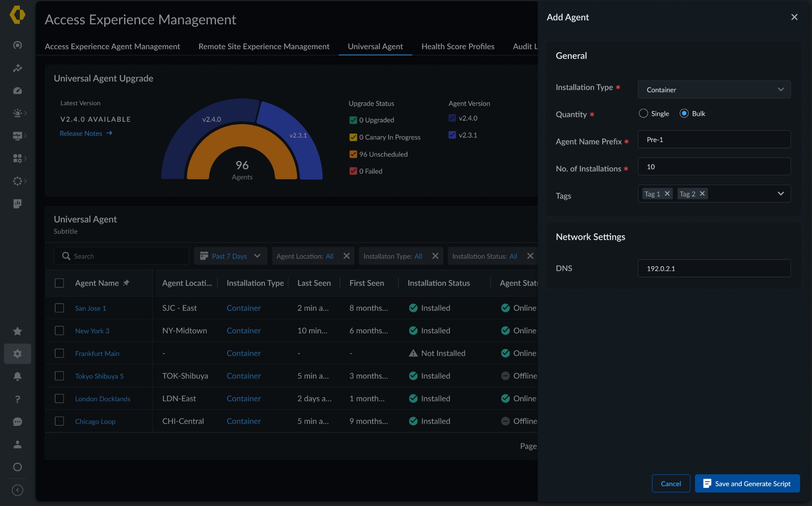This screenshot has width=812, height=506.
Task: Open the chat feedback icon in sidebar
Action: point(17,421)
